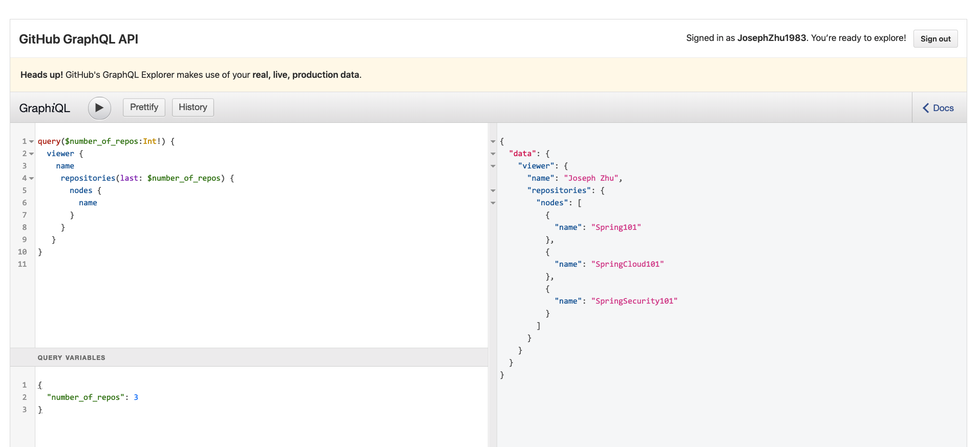Click the "repositories" key in the results
980x447 pixels.
point(559,190)
